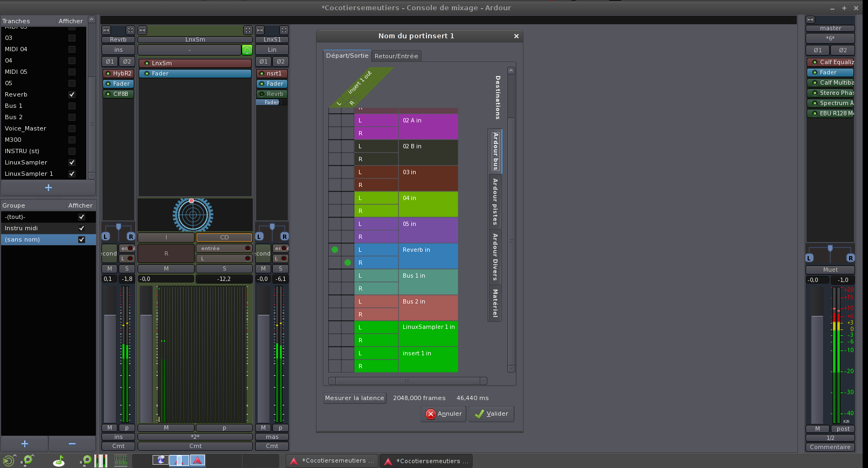Toggle the HybR2 plugin enable LED
This screenshot has height=468, width=868.
coord(108,74)
